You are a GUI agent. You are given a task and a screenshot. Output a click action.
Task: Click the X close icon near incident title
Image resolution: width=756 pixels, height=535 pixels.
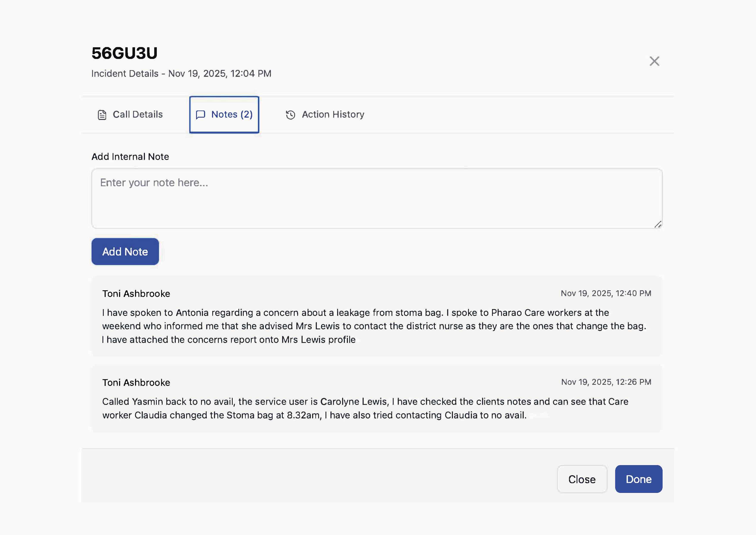654,61
